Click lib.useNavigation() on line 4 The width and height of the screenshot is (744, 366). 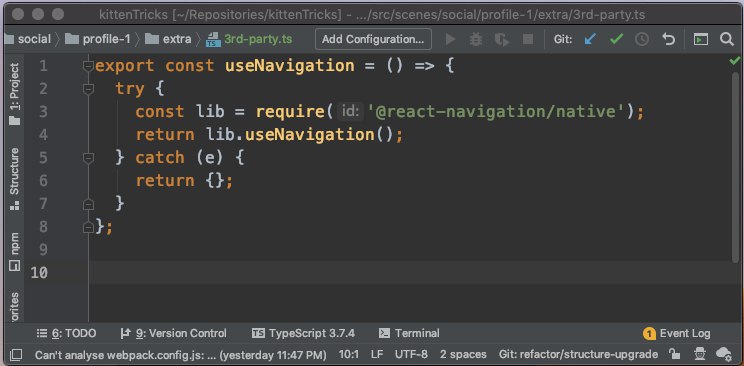300,135
